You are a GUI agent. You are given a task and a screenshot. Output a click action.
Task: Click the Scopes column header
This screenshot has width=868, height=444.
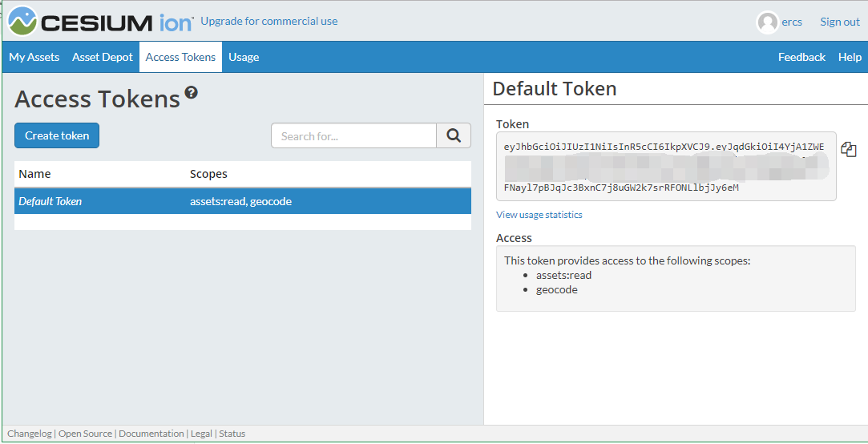coord(208,174)
